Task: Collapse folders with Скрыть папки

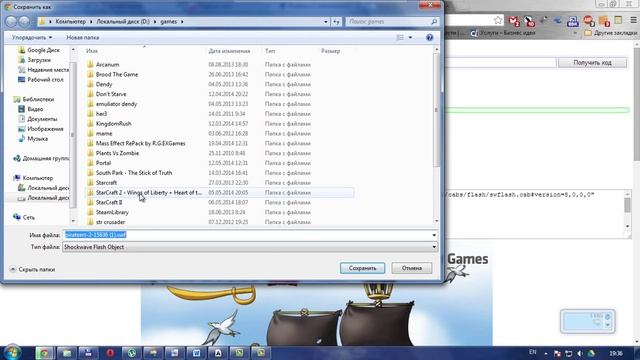Action: click(x=32, y=269)
